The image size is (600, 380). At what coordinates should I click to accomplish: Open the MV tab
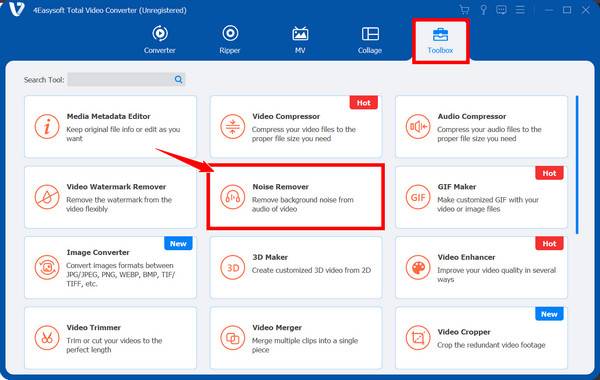point(300,39)
